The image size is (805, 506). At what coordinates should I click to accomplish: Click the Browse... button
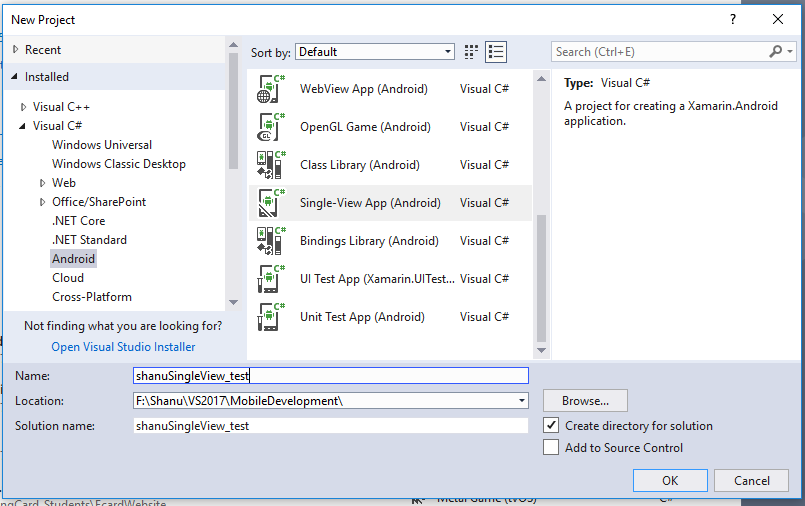(585, 401)
